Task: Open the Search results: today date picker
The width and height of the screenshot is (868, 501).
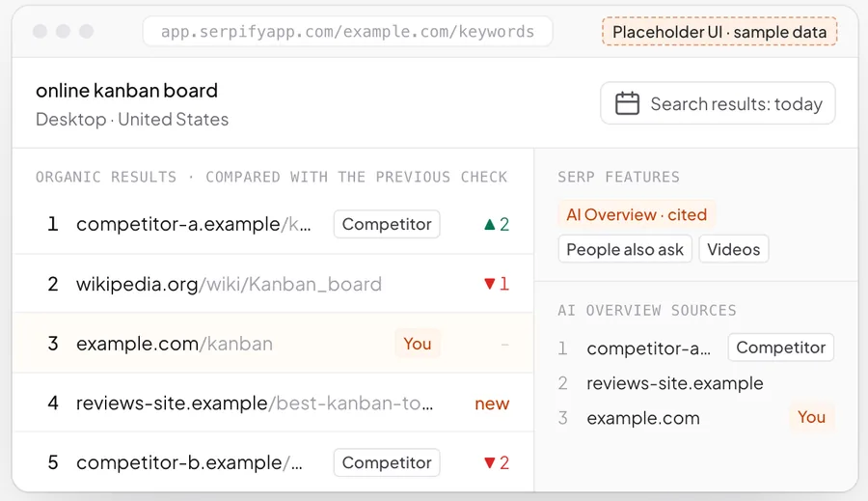Action: [x=718, y=103]
